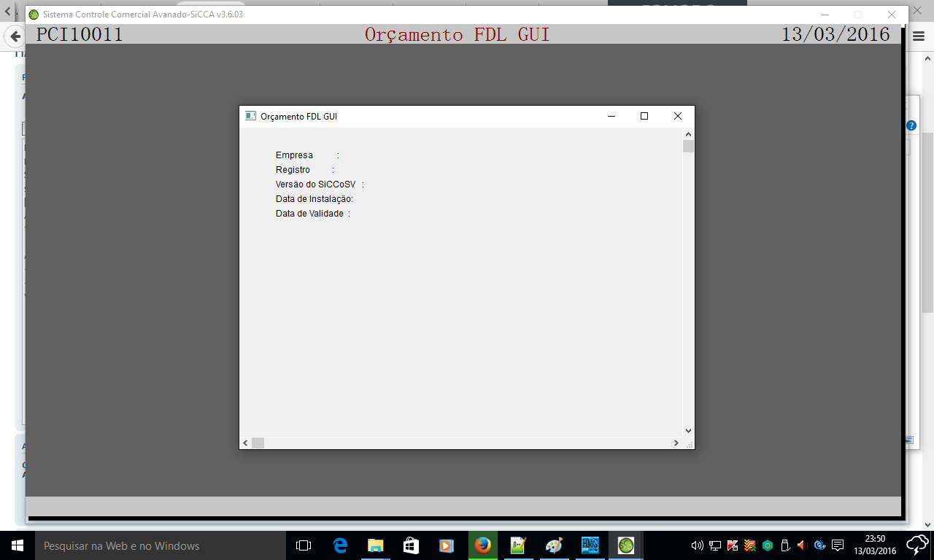Click the blue globe tray icon

pos(819,545)
